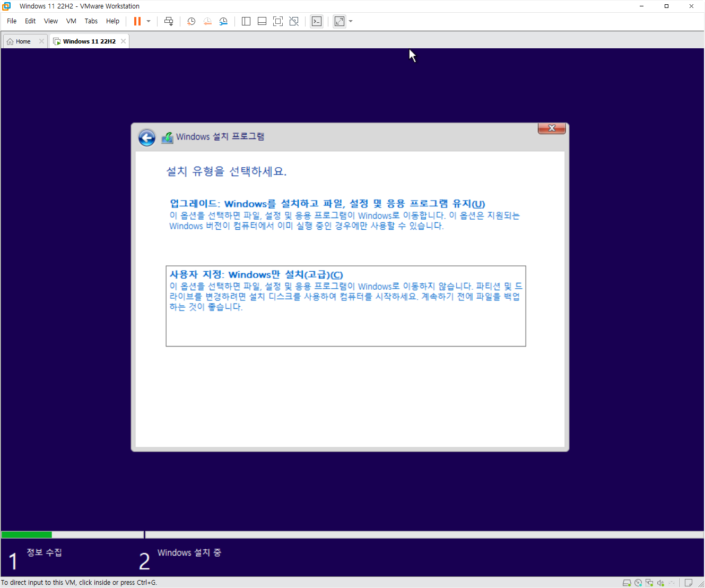Open the File menu
705x588 pixels.
point(12,21)
